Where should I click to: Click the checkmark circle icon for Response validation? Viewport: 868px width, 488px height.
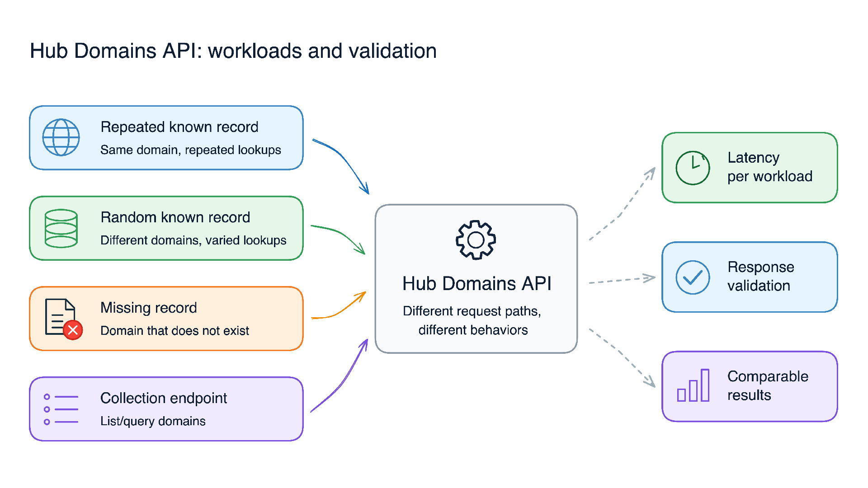[693, 277]
